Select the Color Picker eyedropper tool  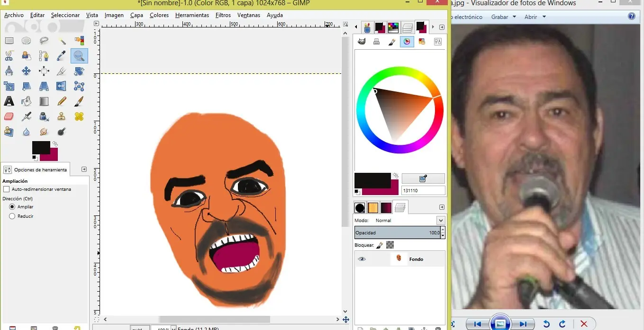61,56
